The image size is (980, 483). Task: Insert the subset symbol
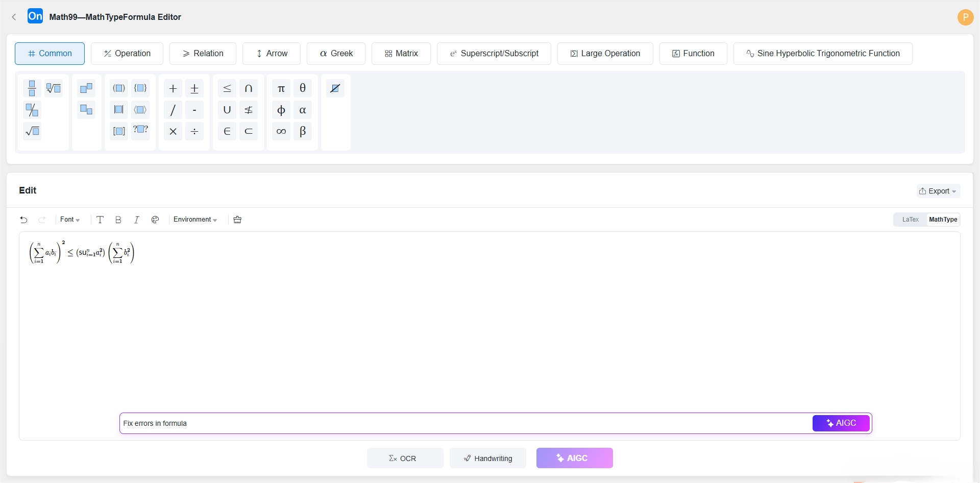[x=249, y=131]
